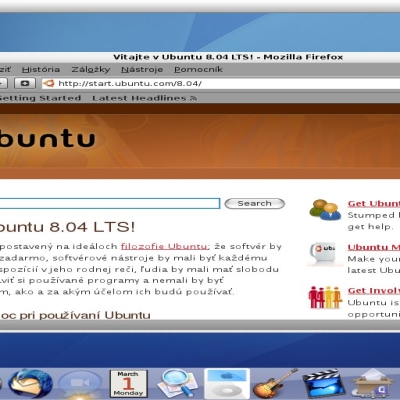Open the Pomocník menu
400x400 pixels.
pos(198,69)
